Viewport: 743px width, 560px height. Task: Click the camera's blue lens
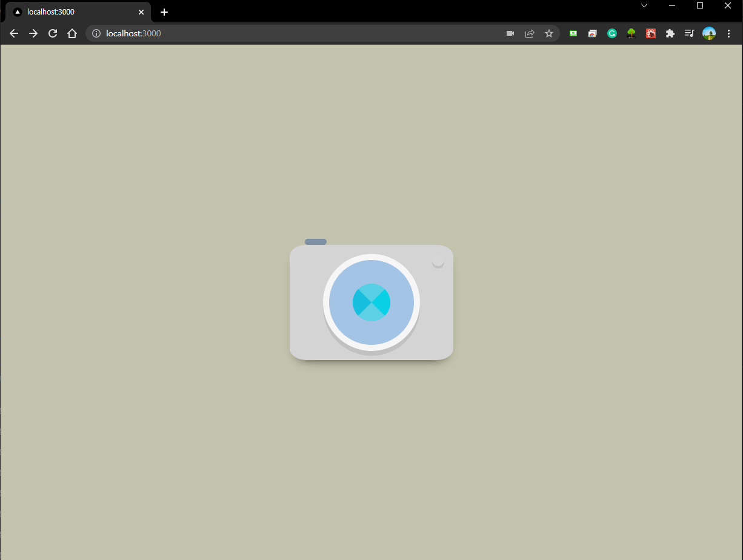371,302
